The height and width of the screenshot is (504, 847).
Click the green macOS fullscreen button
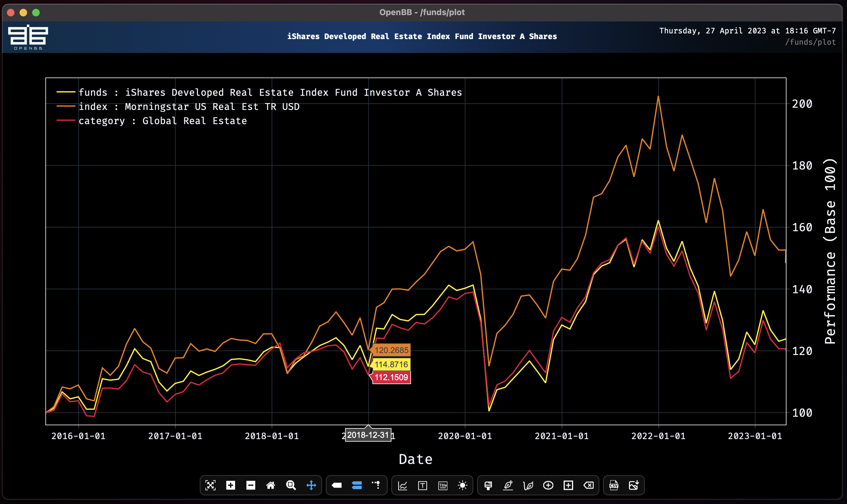(x=36, y=13)
